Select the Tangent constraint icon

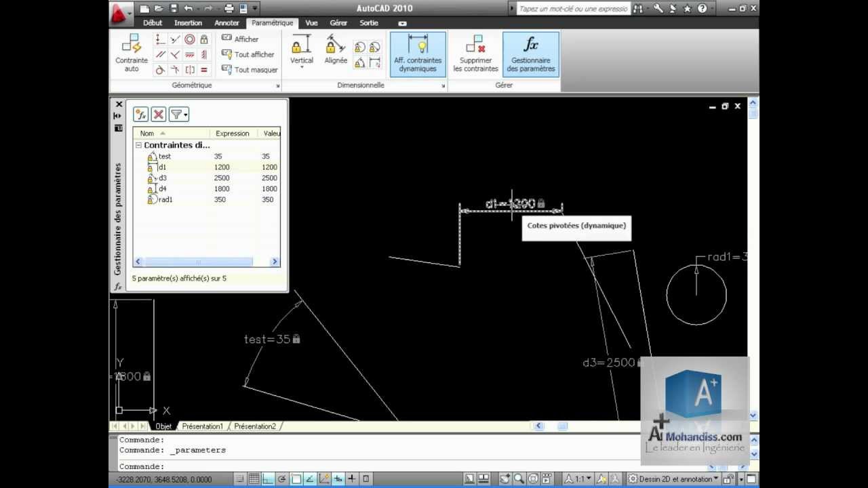160,70
